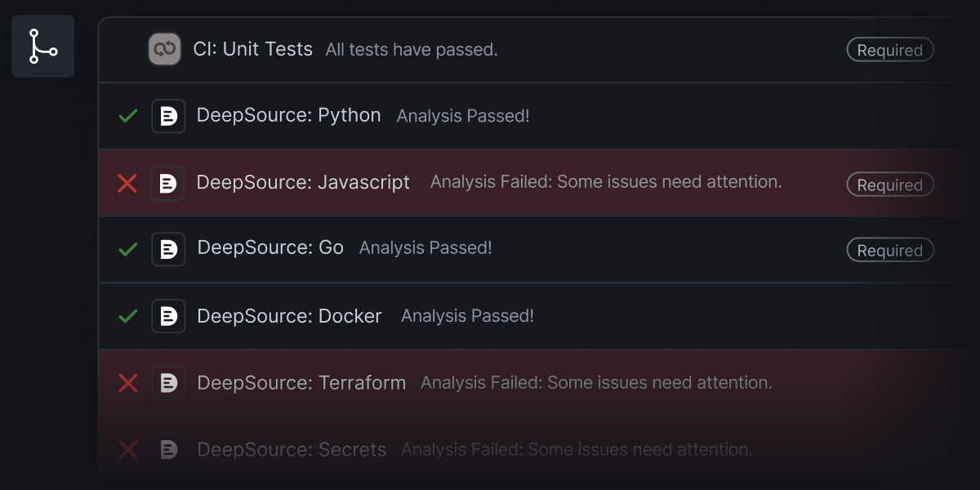Select the DeepSource: Docker check title
The image size is (980, 490).
(x=289, y=316)
